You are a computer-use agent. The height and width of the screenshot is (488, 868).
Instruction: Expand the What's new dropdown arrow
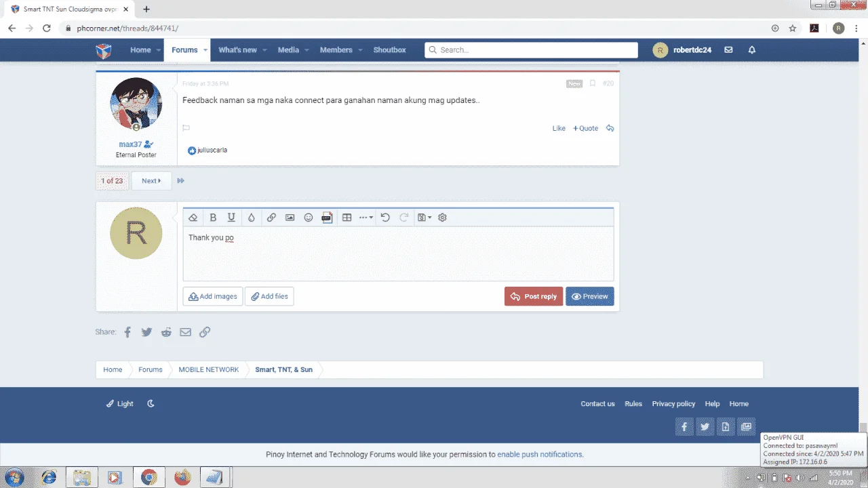(264, 50)
